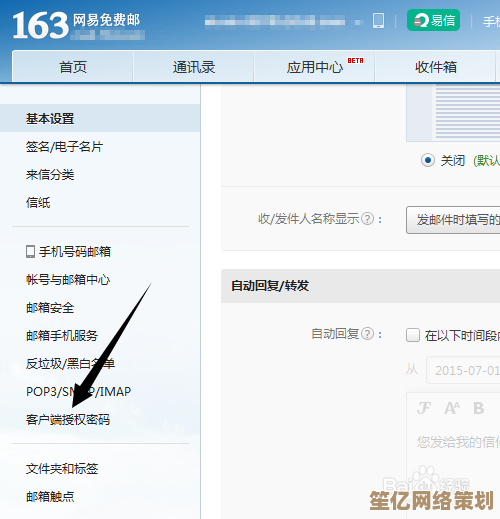Image resolution: width=500 pixels, height=519 pixels.
Task: Open 邮箱触点 settings
Action: coord(50,497)
